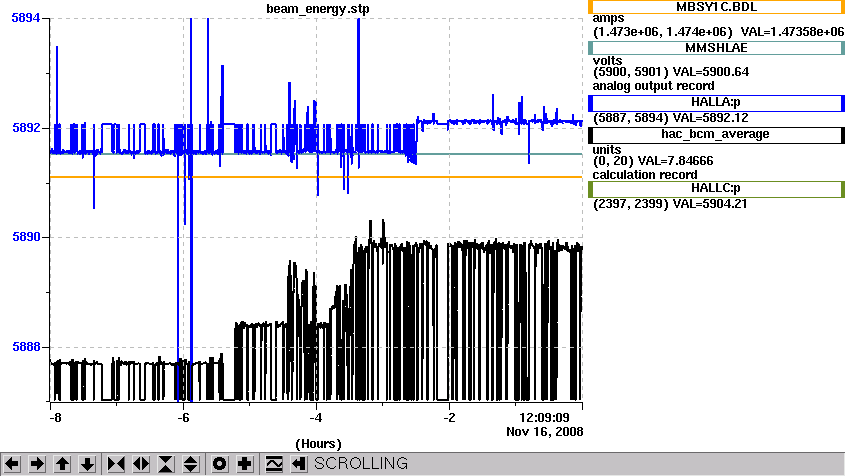Pan the plot left with the left arrow

pyautogui.click(x=12, y=464)
